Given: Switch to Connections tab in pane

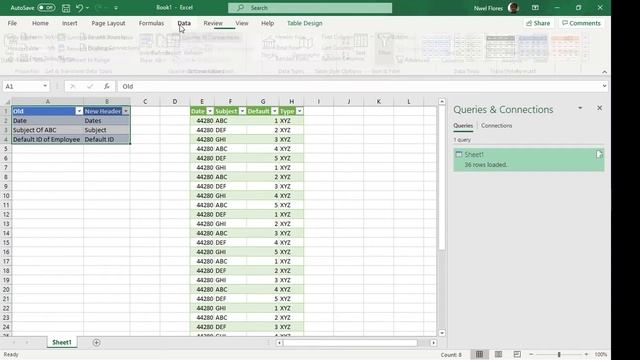Looking at the screenshot, I should (x=496, y=126).
